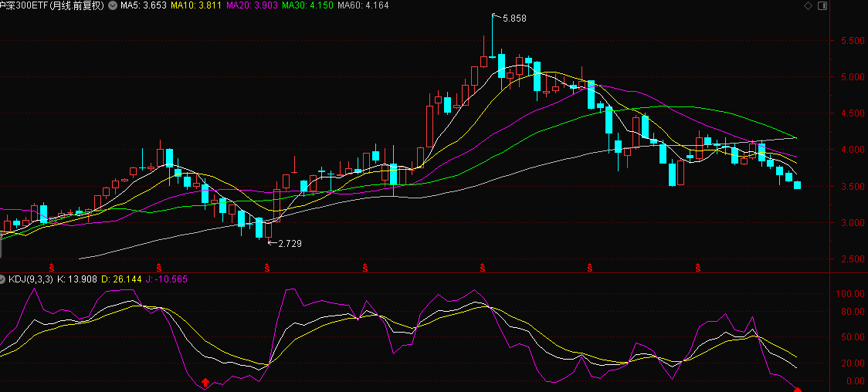Click the first red S marker on left
The image size is (868, 392).
(53, 267)
